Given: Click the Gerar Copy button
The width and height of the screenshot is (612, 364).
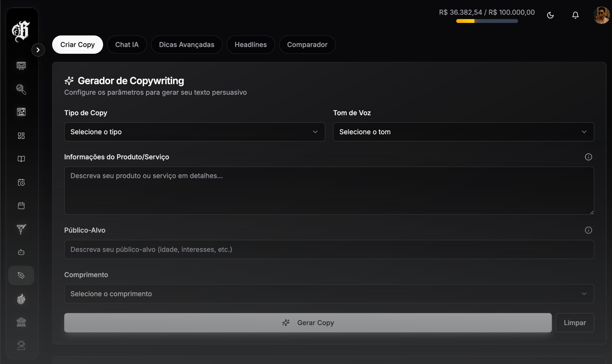Looking at the screenshot, I should point(308,323).
